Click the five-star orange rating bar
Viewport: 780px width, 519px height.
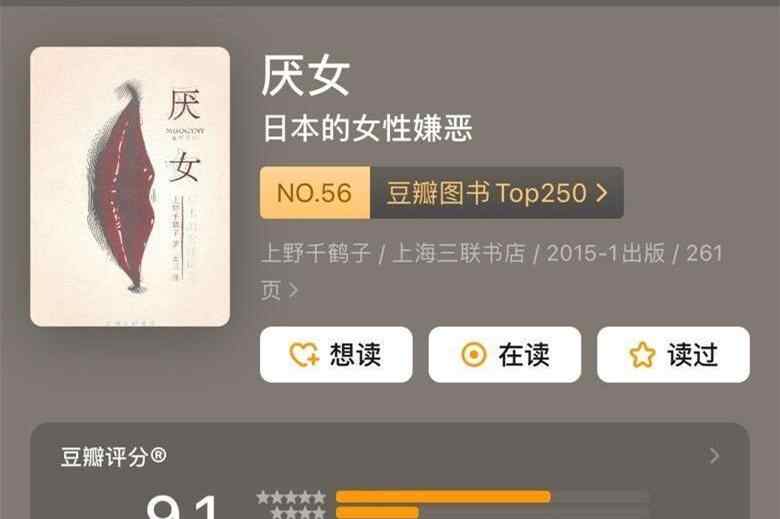coord(443,497)
